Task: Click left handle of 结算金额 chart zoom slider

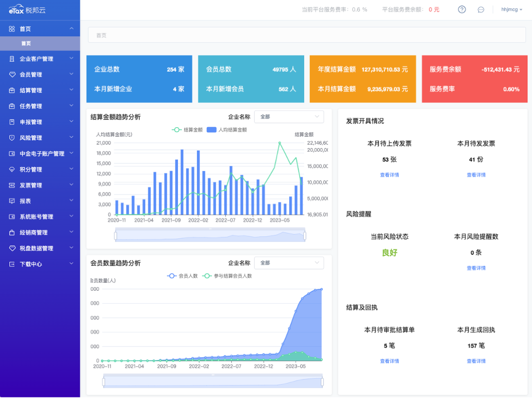Action: tap(116, 235)
